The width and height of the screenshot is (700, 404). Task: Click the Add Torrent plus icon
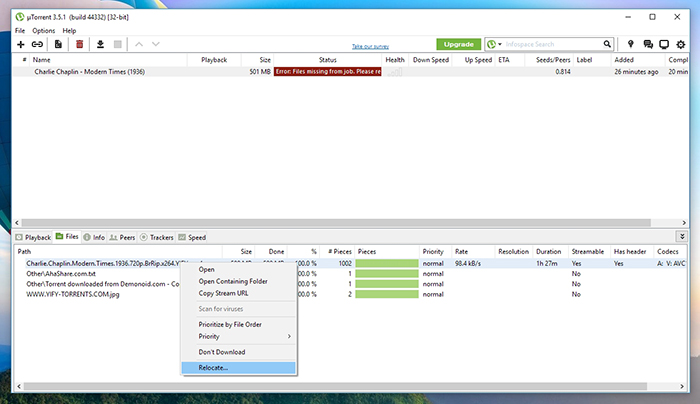click(x=21, y=44)
